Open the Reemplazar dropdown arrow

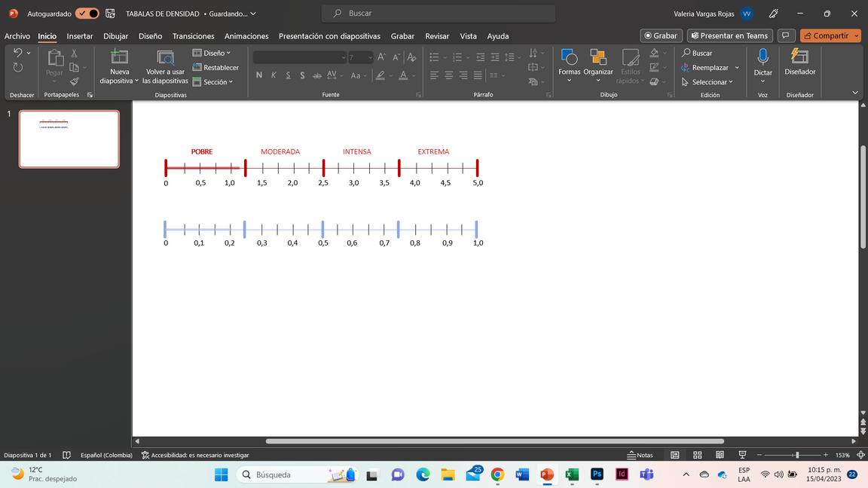point(737,68)
